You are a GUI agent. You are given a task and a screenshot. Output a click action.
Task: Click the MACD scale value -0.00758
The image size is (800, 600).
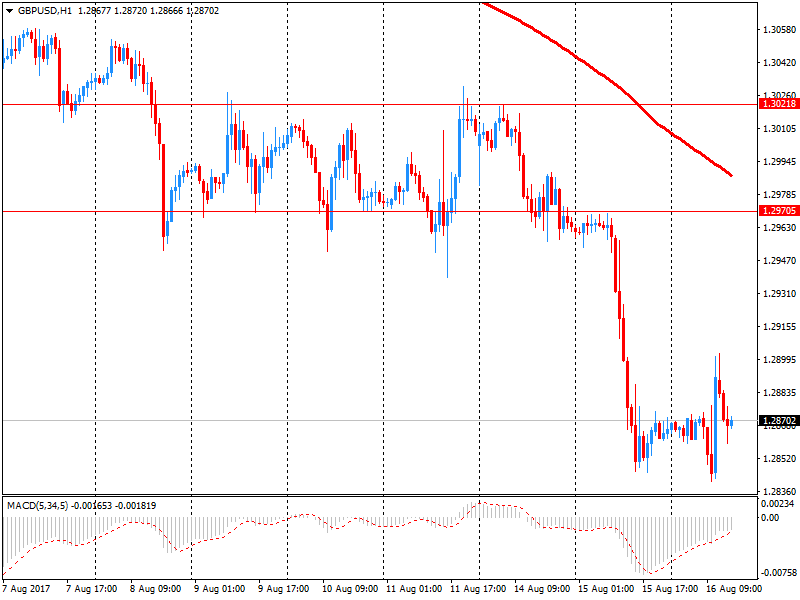point(778,572)
